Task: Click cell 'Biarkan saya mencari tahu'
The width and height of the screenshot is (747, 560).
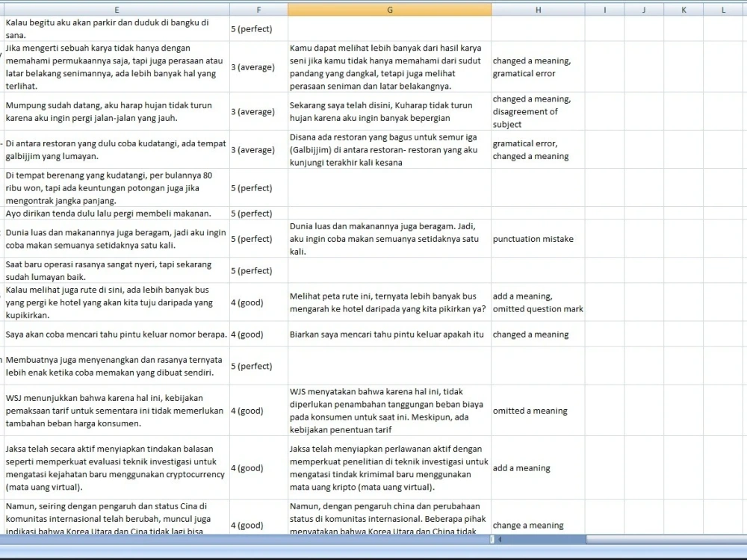Action: pyautogui.click(x=390, y=335)
